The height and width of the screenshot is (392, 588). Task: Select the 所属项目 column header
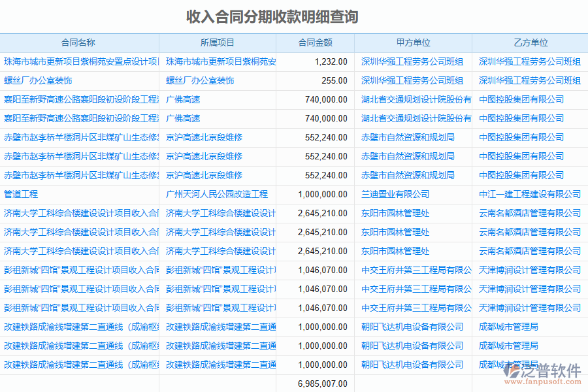point(217,42)
